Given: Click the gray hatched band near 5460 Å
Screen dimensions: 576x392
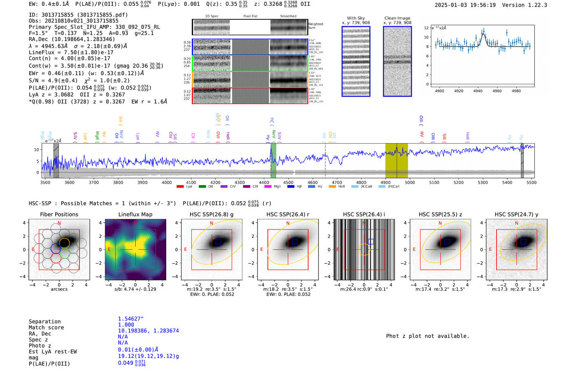Looking at the screenshot, I should pos(522,160).
